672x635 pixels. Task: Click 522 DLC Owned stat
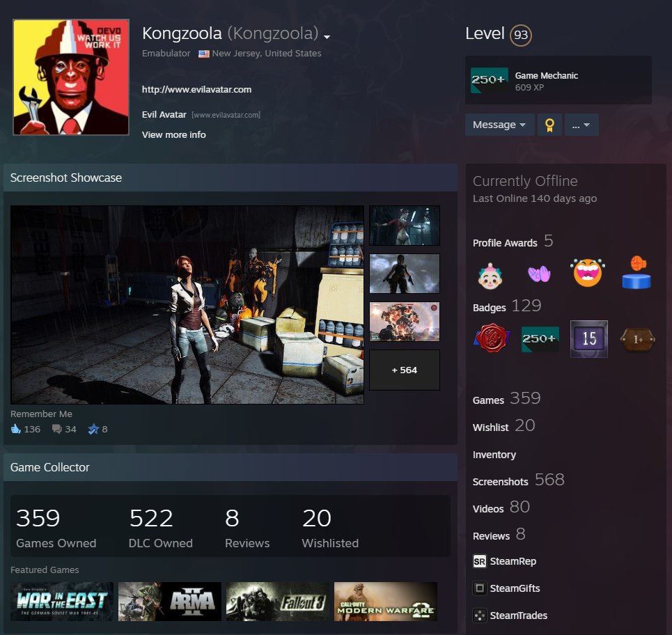coord(161,528)
